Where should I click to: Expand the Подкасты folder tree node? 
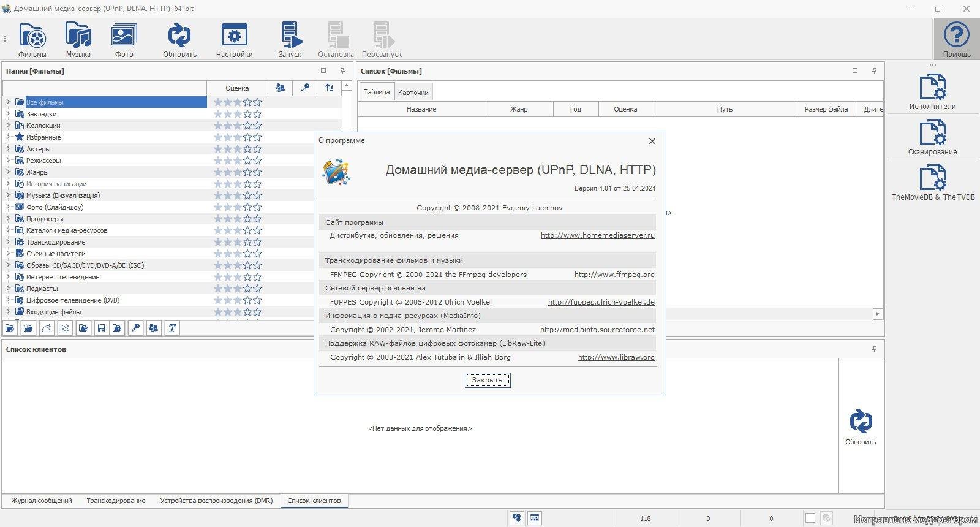8,289
